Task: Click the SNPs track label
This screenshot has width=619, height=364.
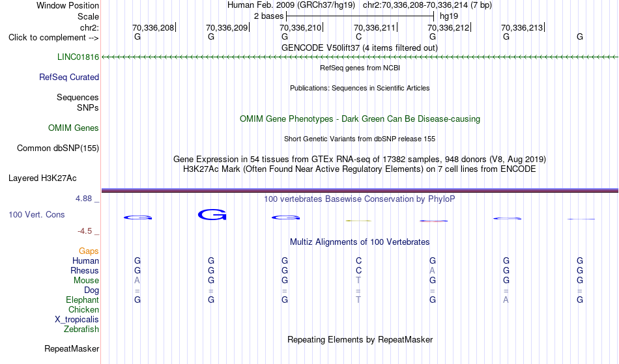Action: [x=88, y=107]
